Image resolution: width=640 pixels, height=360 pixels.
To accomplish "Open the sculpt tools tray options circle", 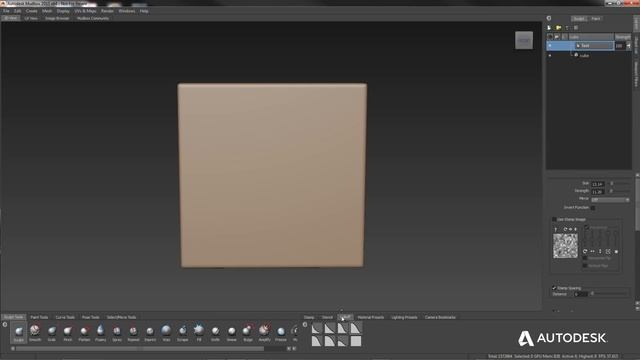I will point(5,325).
